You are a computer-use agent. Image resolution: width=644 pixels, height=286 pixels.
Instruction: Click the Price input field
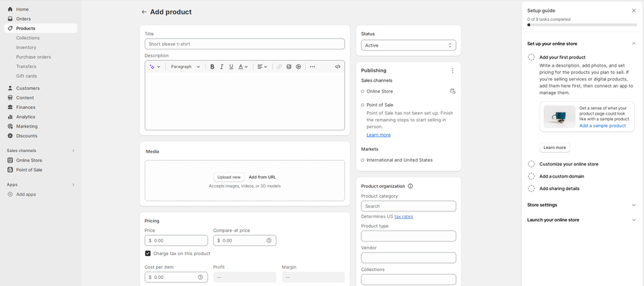pos(176,240)
